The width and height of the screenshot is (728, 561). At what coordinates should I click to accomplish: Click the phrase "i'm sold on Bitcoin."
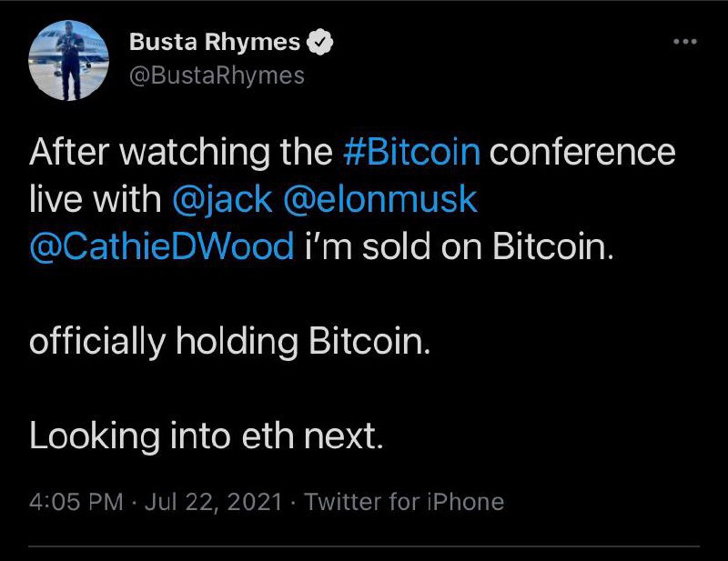[x=459, y=247]
